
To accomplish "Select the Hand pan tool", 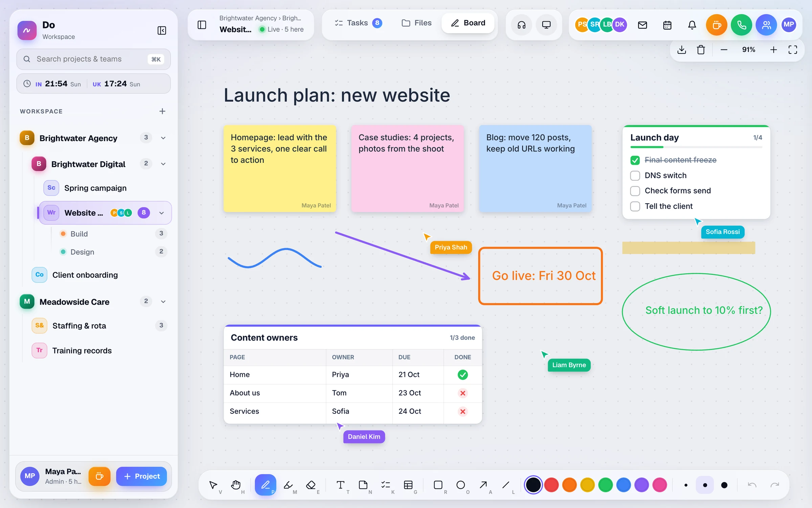I will point(236,485).
